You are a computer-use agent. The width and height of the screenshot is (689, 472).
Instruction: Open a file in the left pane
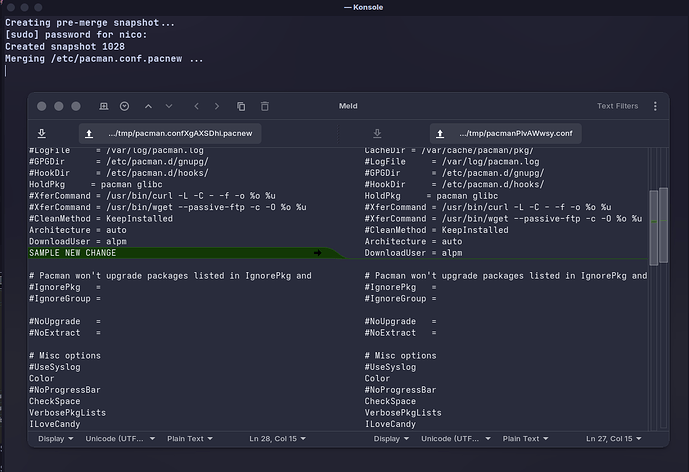pyautogui.click(x=170, y=134)
